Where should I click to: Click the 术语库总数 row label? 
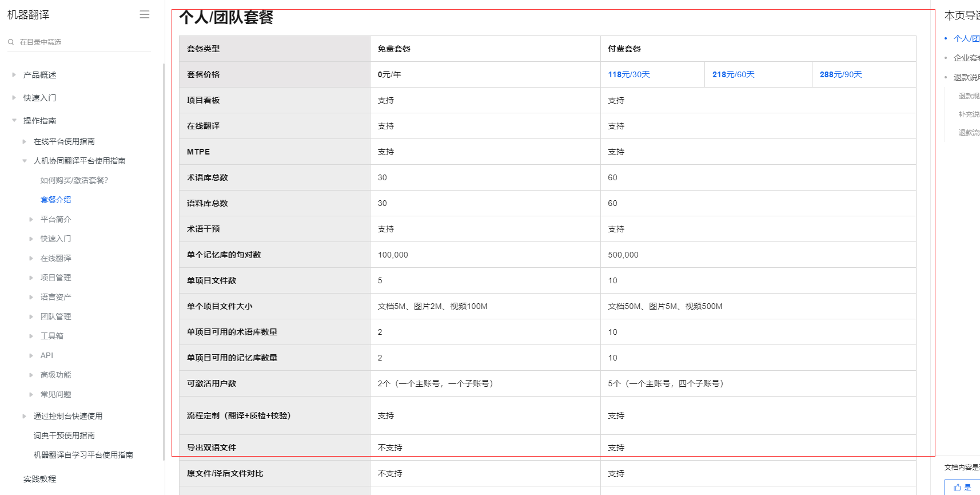[x=208, y=177]
